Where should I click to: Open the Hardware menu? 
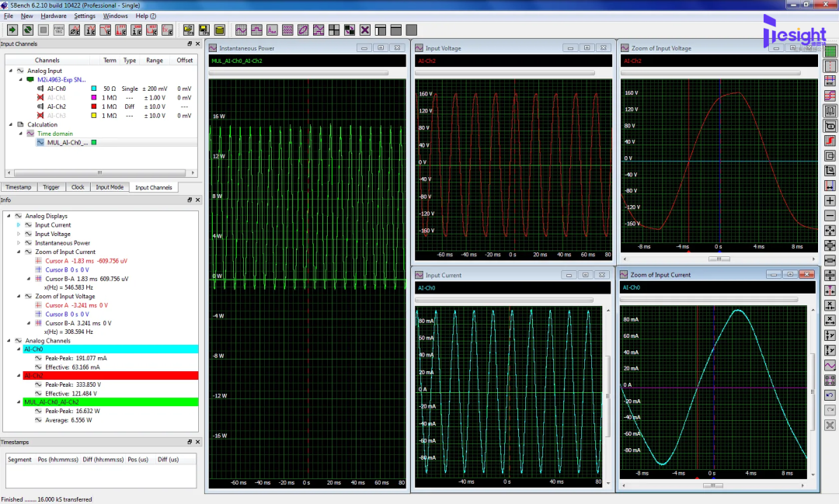point(54,16)
